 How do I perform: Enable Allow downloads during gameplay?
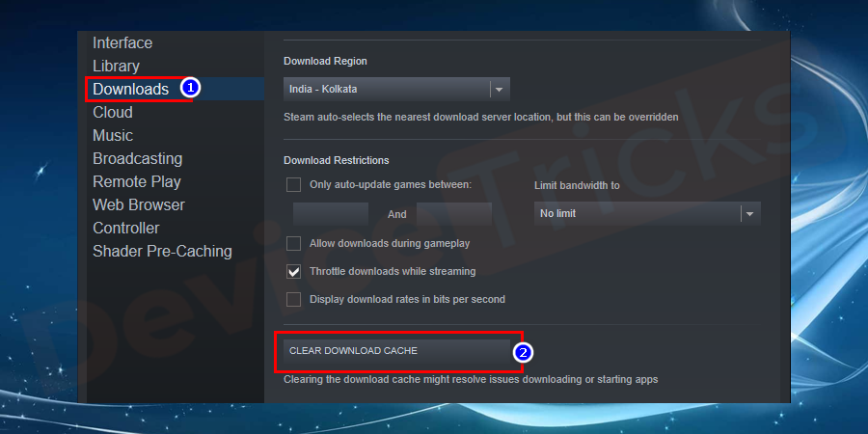(293, 243)
